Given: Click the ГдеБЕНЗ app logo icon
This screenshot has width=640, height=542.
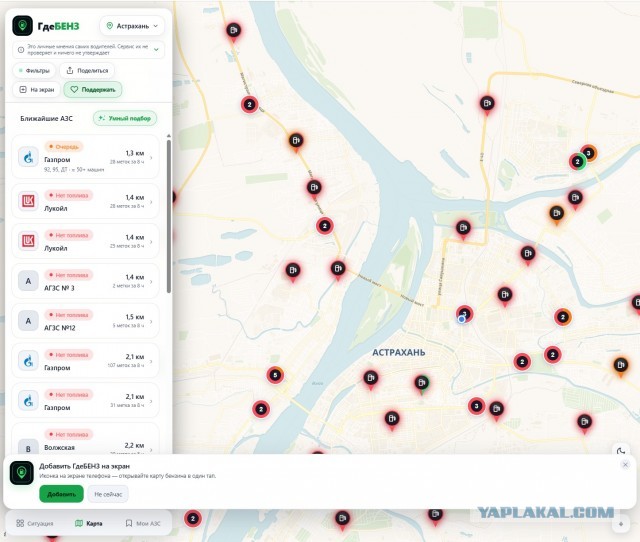Looking at the screenshot, I should [x=22, y=26].
